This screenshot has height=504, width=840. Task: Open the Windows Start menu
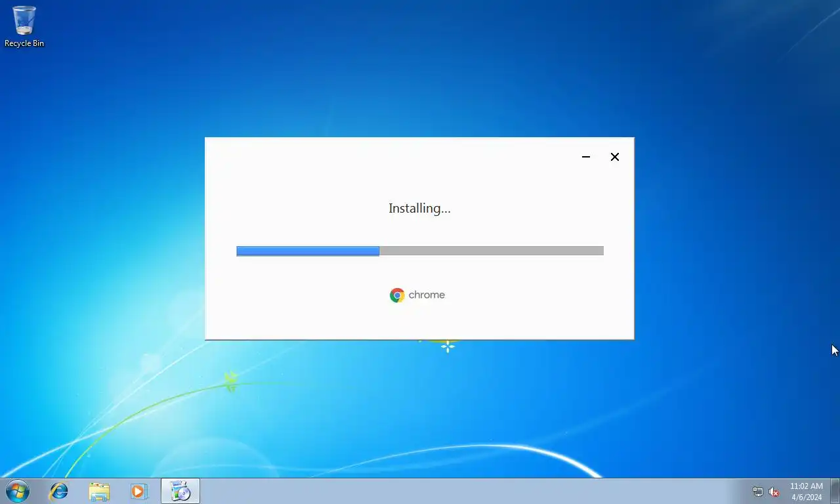tap(18, 491)
